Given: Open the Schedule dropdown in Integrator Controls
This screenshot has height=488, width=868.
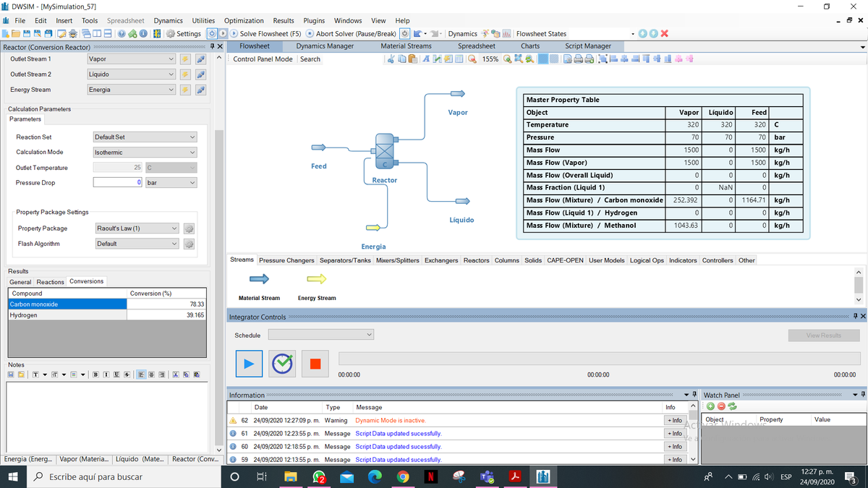Looking at the screenshot, I should pos(321,335).
